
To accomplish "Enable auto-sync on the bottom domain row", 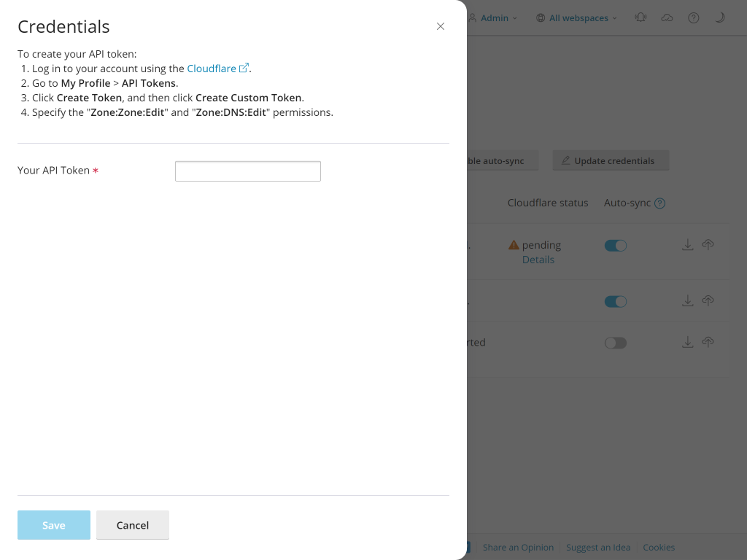I will click(615, 343).
